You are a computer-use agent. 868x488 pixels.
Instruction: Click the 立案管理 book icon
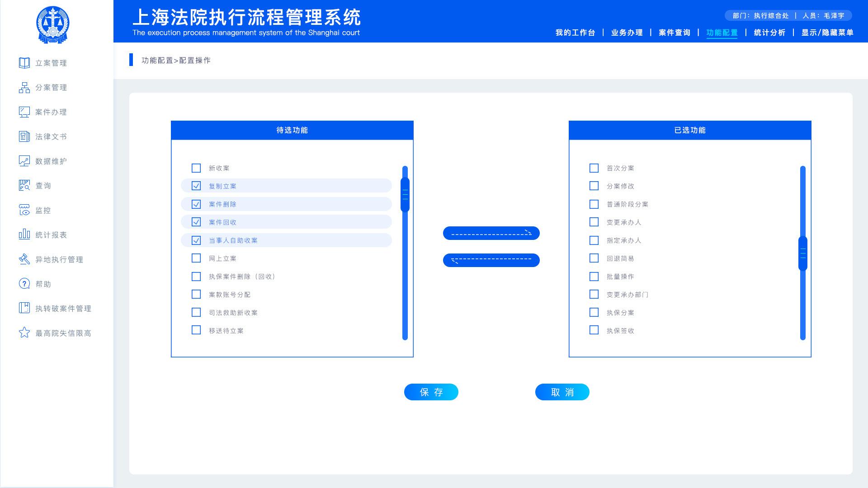point(24,63)
